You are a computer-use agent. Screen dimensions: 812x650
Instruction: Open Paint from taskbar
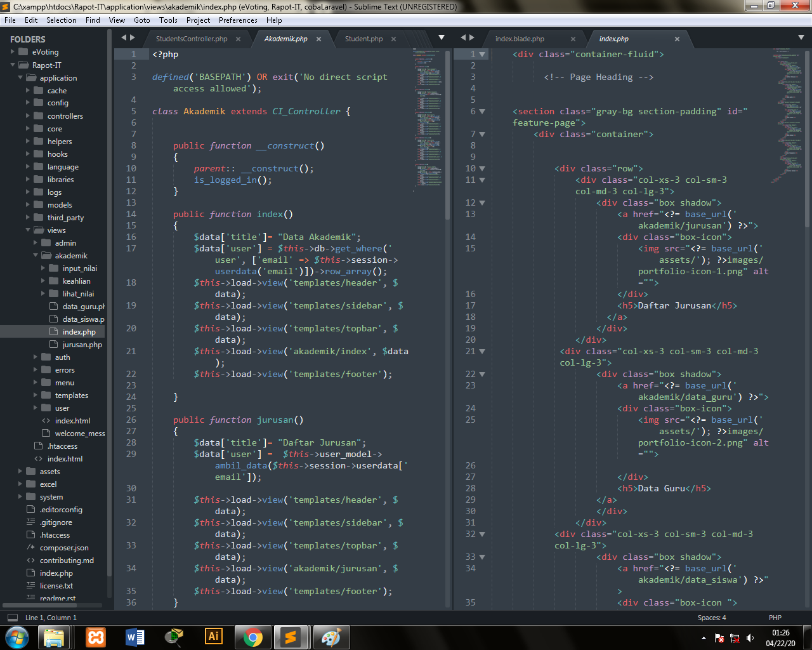[x=331, y=637]
